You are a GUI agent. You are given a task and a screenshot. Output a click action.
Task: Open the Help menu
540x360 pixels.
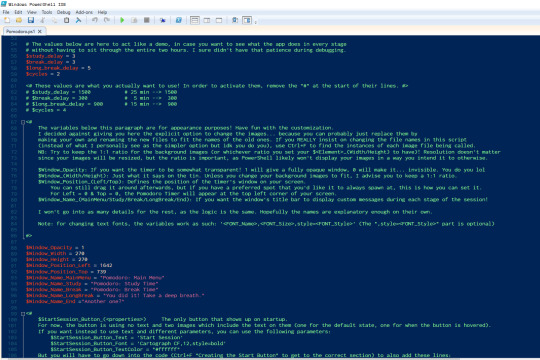[102, 12]
